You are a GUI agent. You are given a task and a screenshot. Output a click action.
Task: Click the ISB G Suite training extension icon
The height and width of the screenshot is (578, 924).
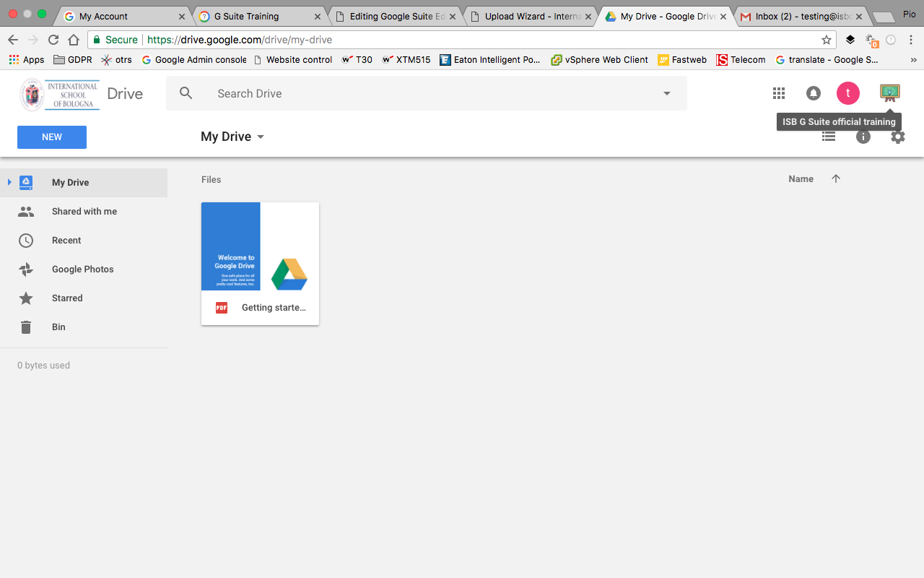890,92
